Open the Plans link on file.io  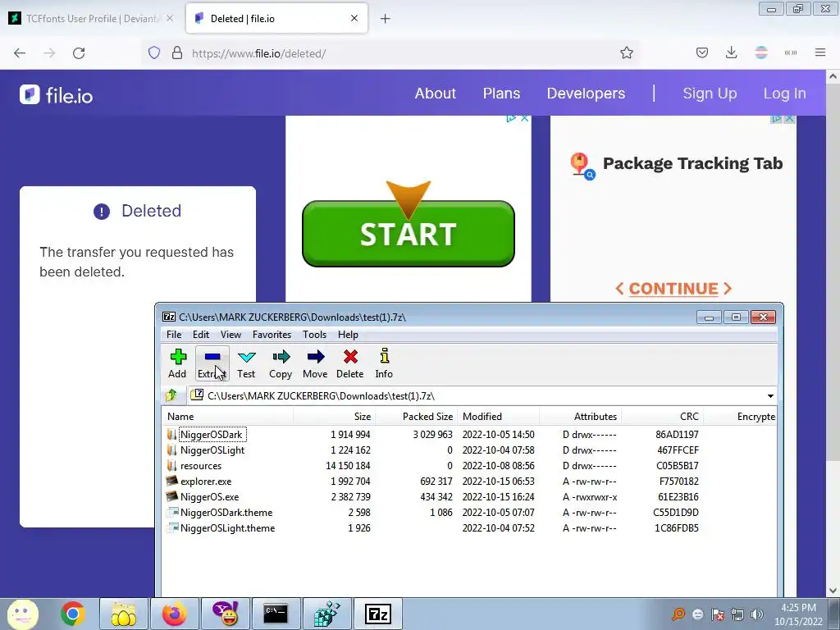point(501,94)
